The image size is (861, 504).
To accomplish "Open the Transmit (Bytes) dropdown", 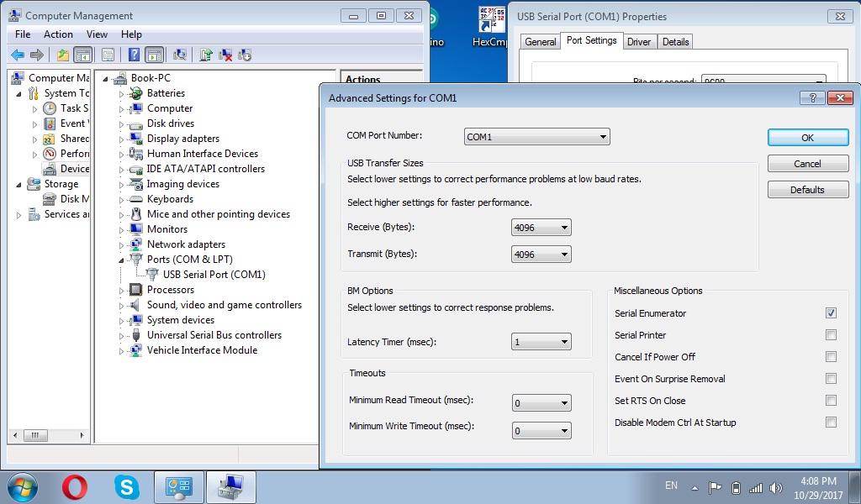I will click(541, 254).
